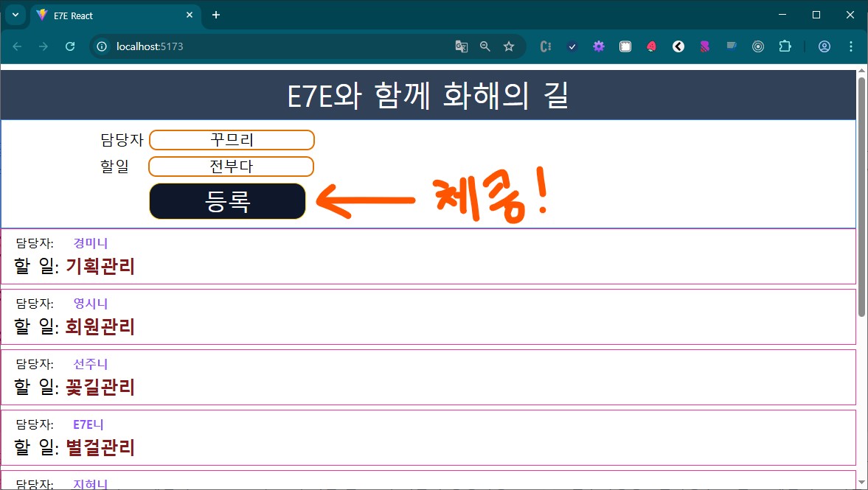
Task: Open the red strawberry extension icon
Action: click(x=652, y=46)
